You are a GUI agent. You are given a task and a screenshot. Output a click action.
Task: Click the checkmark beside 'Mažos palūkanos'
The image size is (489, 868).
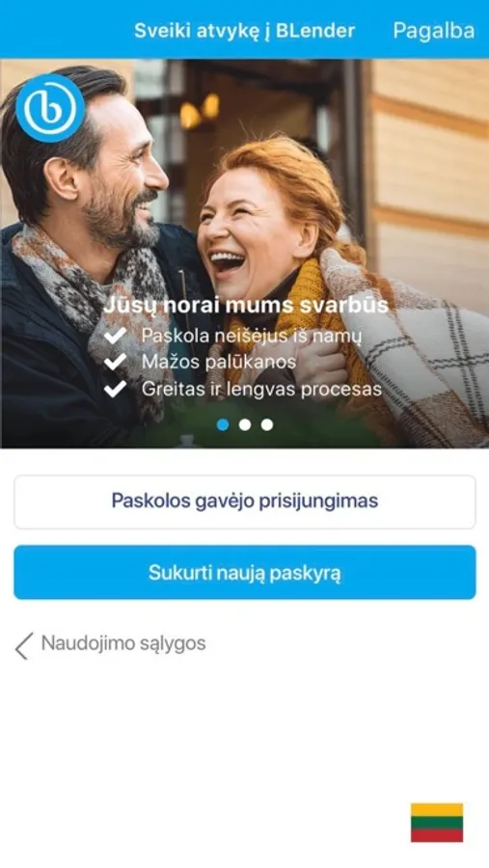115,362
